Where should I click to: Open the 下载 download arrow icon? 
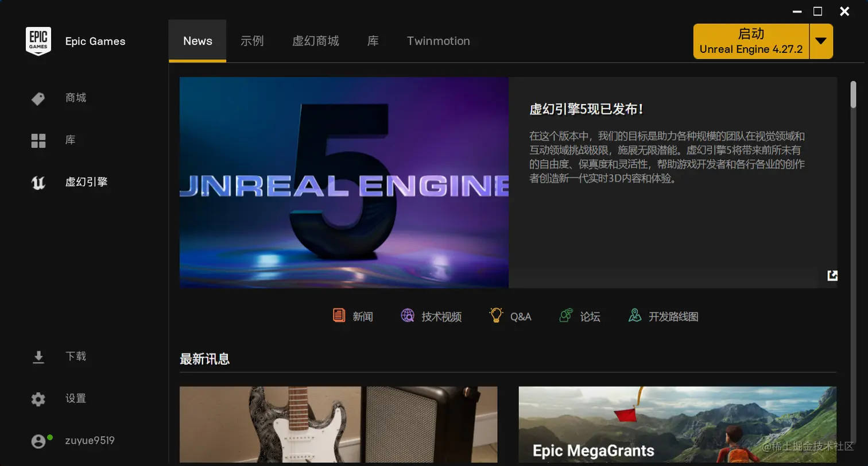[x=38, y=357]
